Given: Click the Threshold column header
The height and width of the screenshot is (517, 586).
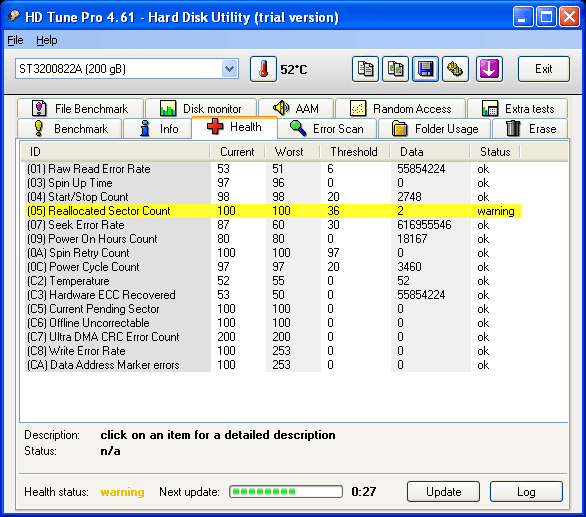Looking at the screenshot, I should 355,152.
